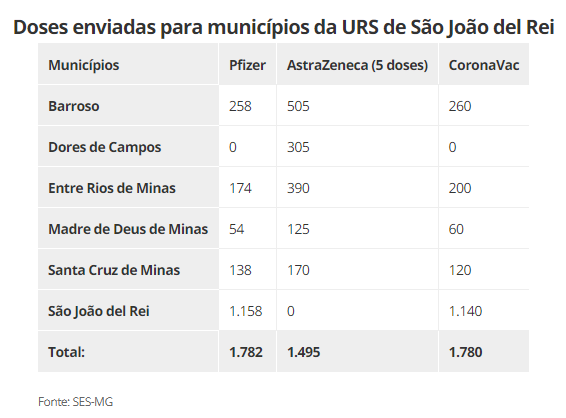Click the Barroso row label
Viewport: 566px width, 418px height.
(x=74, y=106)
